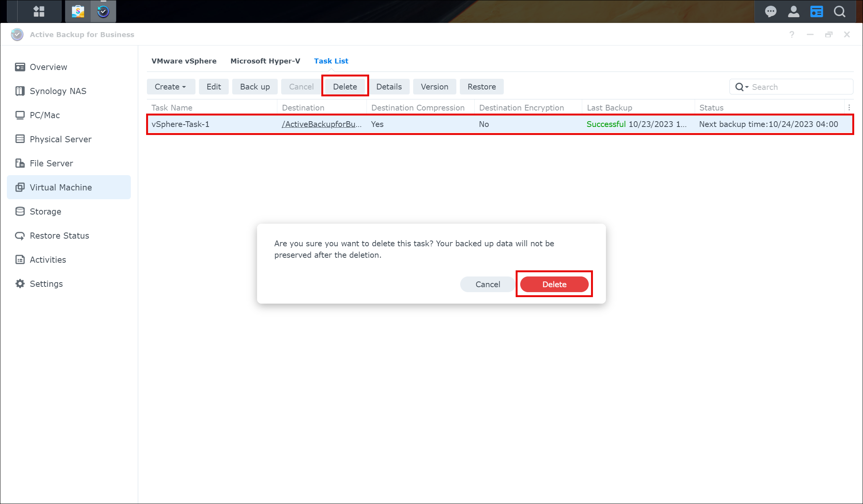Open the DSM main menu grid icon
The width and height of the screenshot is (863, 504).
pos(39,11)
